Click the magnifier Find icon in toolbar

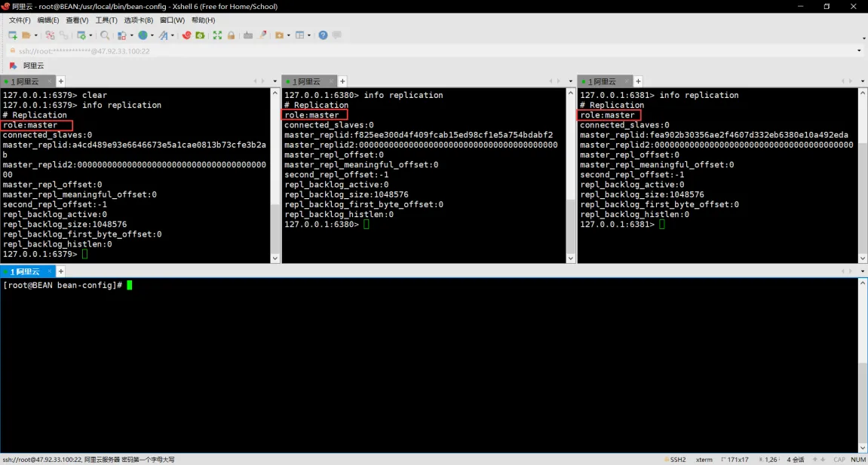tap(105, 35)
